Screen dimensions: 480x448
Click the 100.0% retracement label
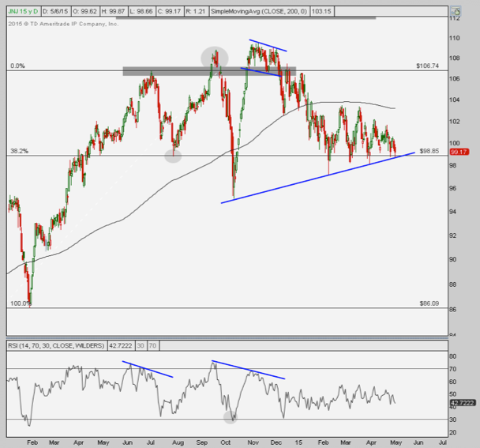point(19,303)
